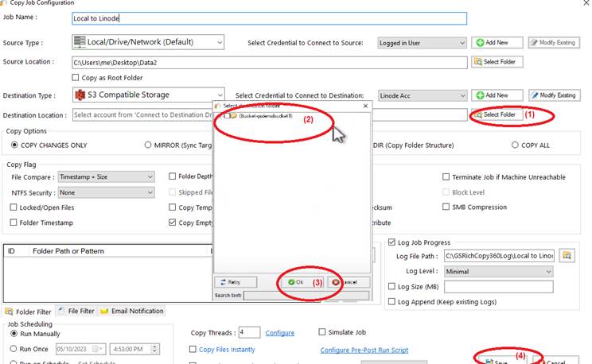Open the Source Type dropdown
592x364 pixels.
pyautogui.click(x=148, y=42)
